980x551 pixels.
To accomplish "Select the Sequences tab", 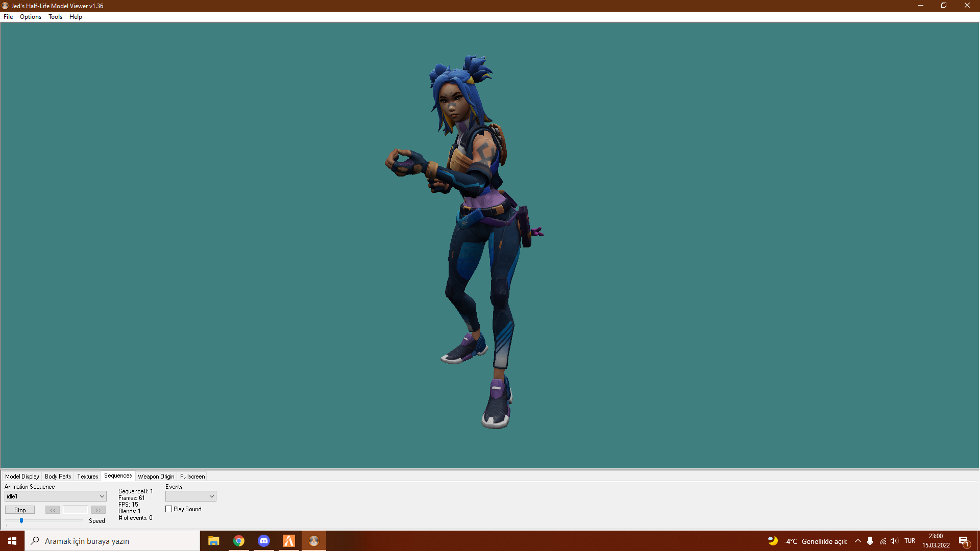I will click(x=118, y=476).
